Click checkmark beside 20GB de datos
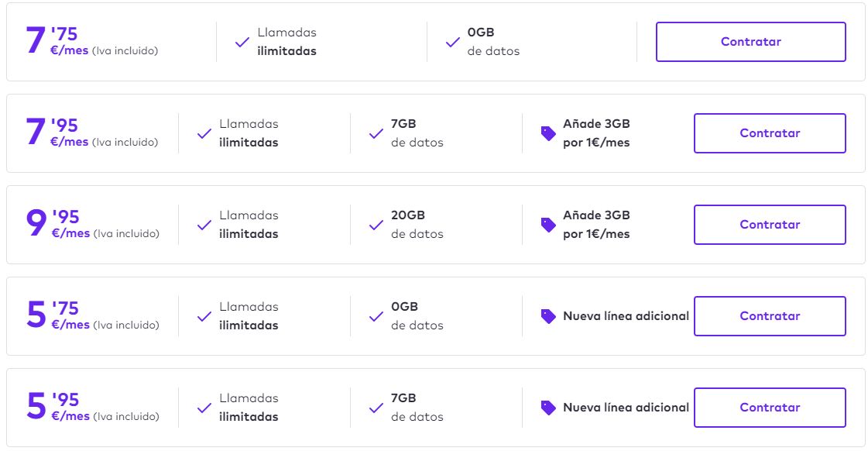This screenshot has height=451, width=868. click(376, 225)
